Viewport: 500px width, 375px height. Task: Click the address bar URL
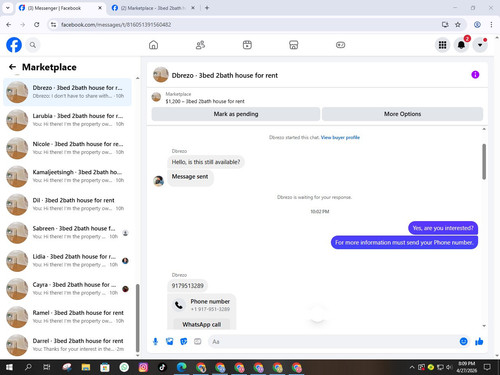click(x=116, y=25)
